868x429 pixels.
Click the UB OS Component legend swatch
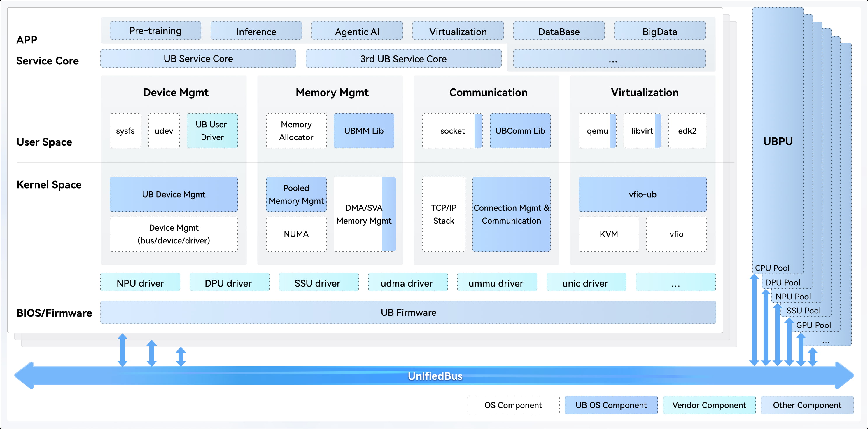tap(611, 405)
